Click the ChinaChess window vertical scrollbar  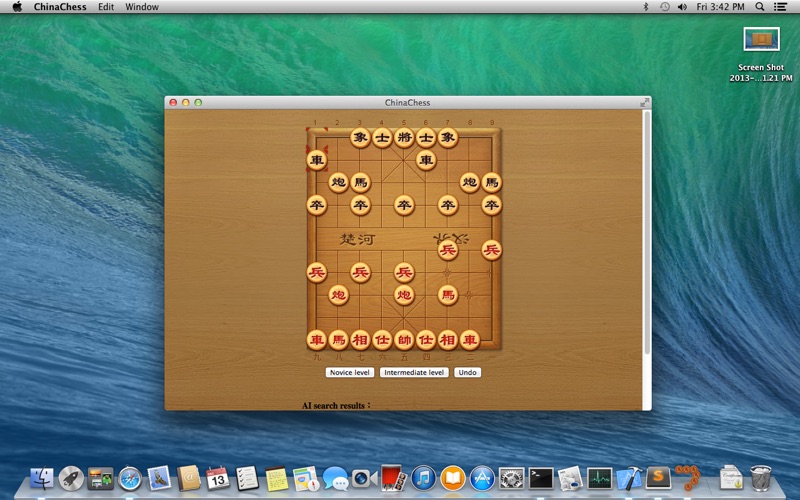tap(647, 232)
